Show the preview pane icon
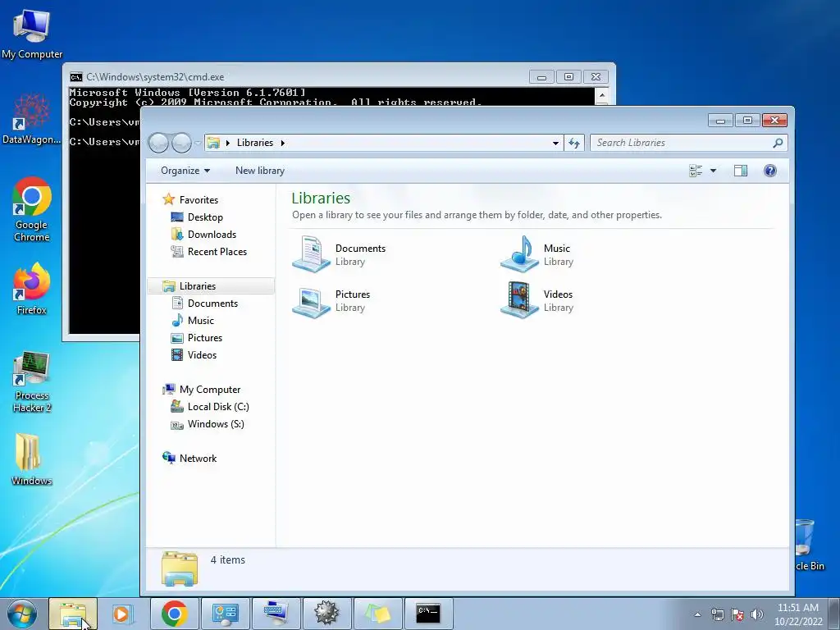Viewport: 840px width, 630px height. (x=741, y=171)
